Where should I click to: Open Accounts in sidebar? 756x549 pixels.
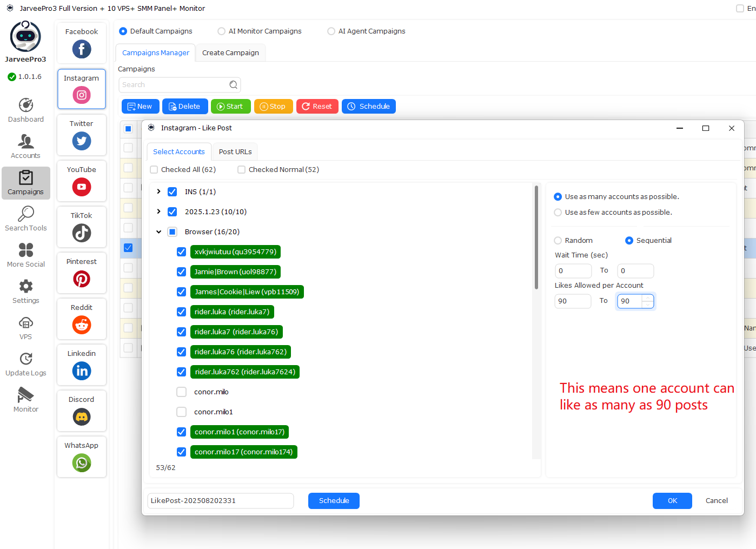coord(26,147)
